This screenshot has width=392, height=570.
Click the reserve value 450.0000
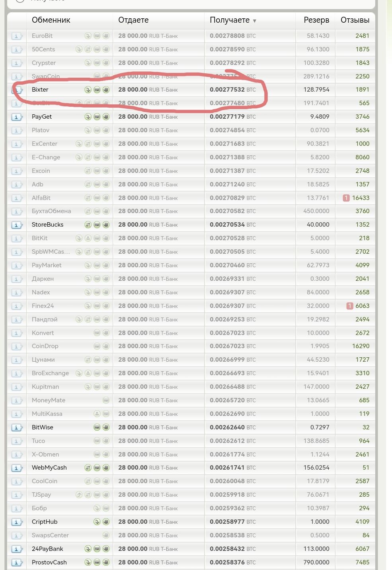316,211
